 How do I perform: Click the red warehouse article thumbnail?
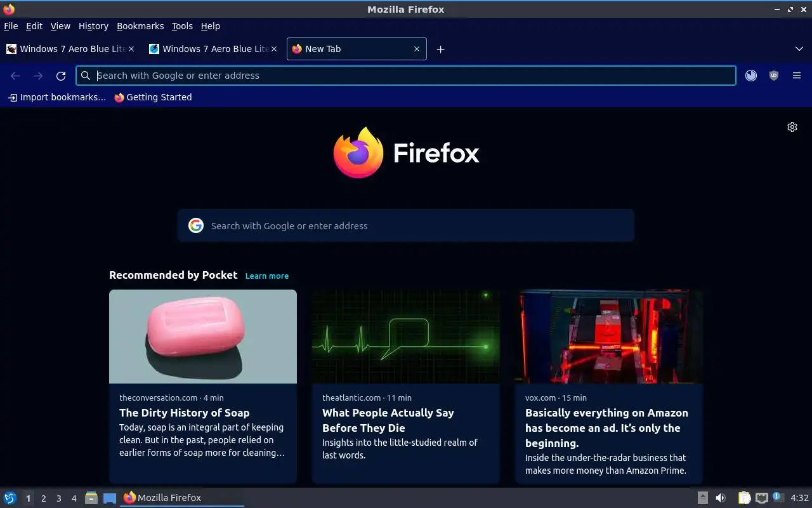pos(609,337)
